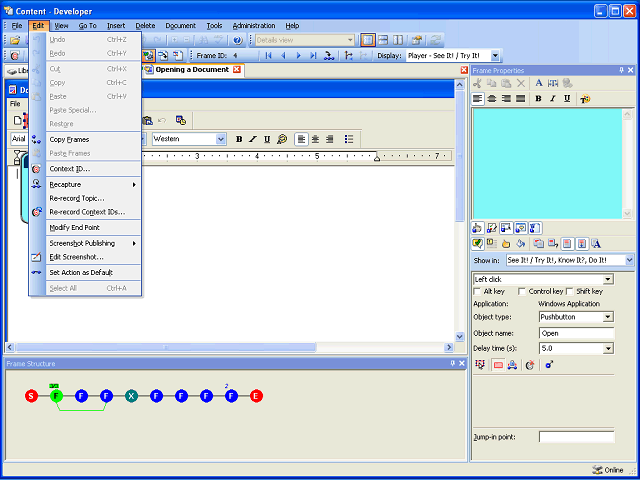640x480 pixels.
Task: Expand the Recapture submenu
Action: 93,184
